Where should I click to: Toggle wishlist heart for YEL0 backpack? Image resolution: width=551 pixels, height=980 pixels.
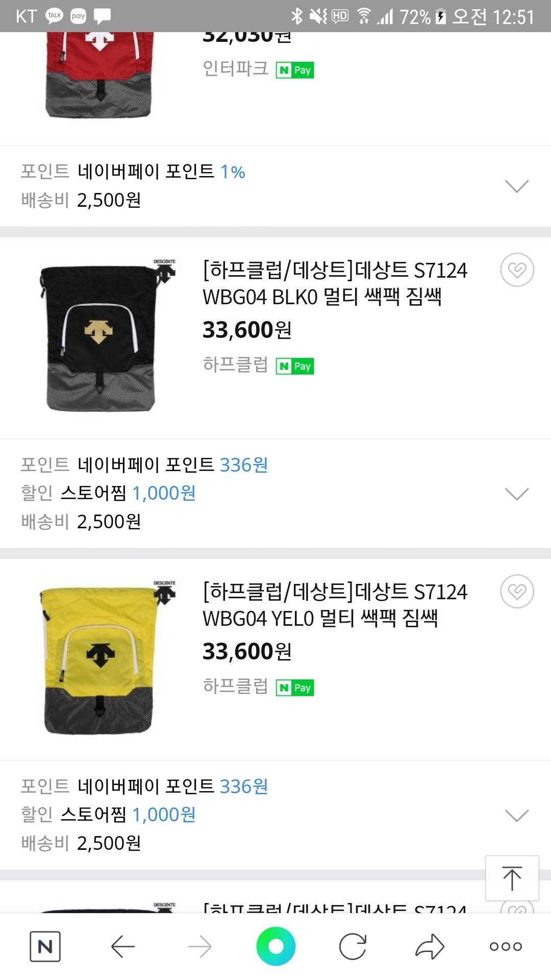coord(517,591)
